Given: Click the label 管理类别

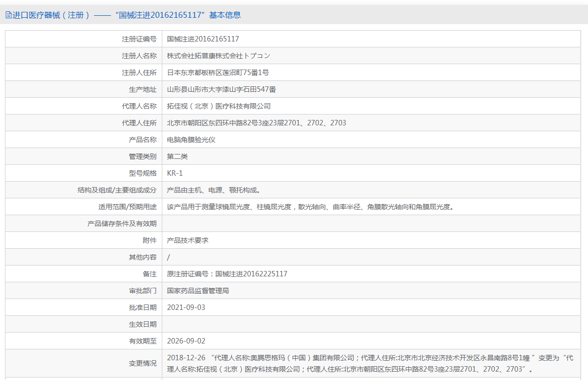Looking at the screenshot, I should pos(143,156).
